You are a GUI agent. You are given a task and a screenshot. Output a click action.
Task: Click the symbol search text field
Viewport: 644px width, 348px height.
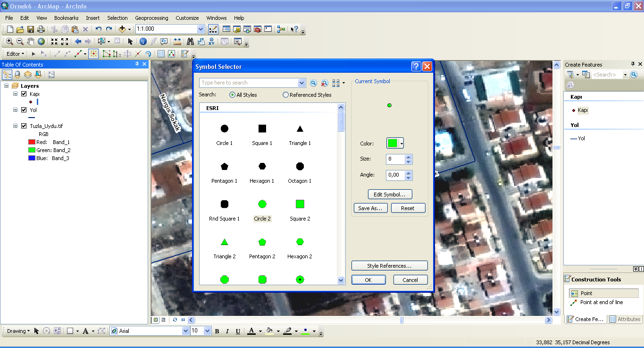click(249, 83)
